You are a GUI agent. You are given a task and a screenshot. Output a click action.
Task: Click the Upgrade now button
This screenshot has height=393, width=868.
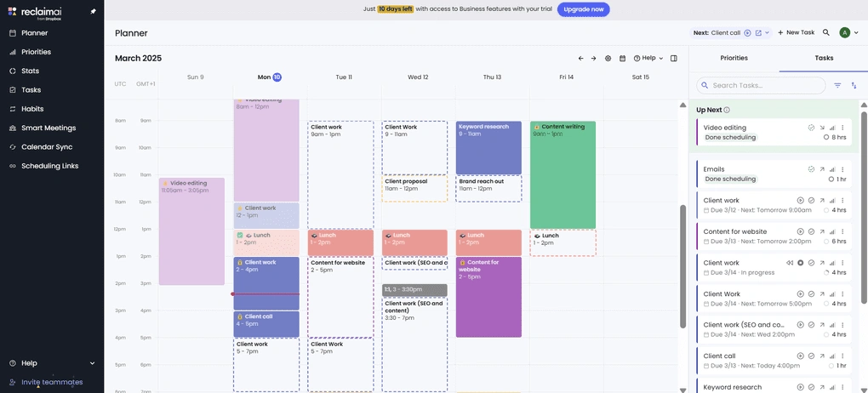click(x=584, y=9)
